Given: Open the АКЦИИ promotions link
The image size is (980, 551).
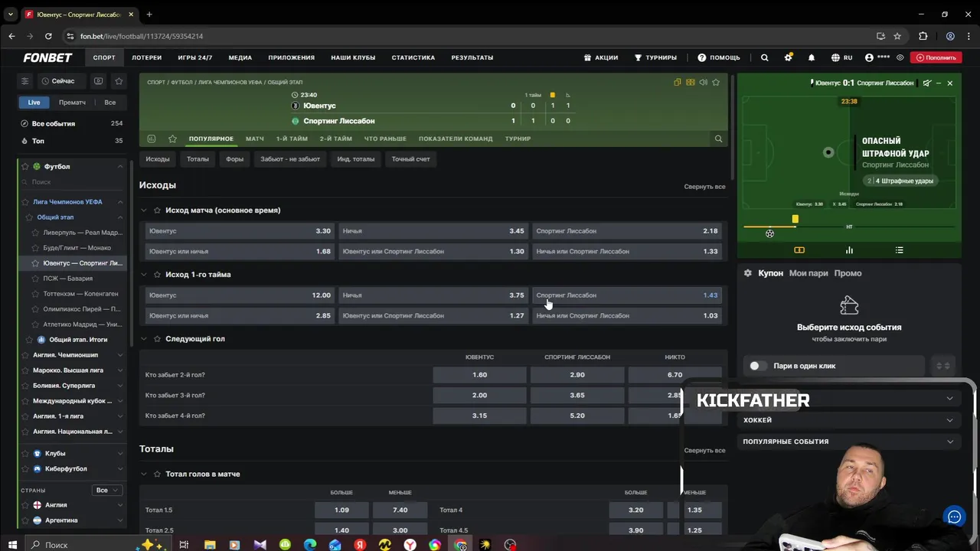Looking at the screenshot, I should point(600,57).
